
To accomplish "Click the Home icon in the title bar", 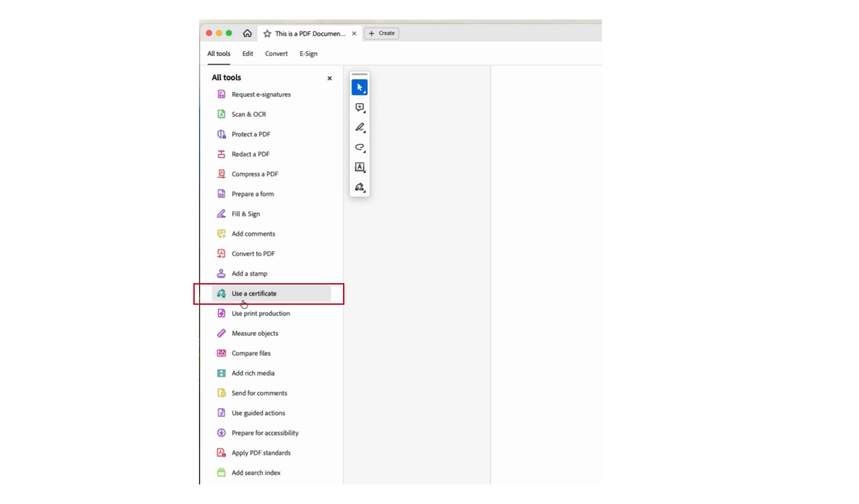I will [x=247, y=34].
